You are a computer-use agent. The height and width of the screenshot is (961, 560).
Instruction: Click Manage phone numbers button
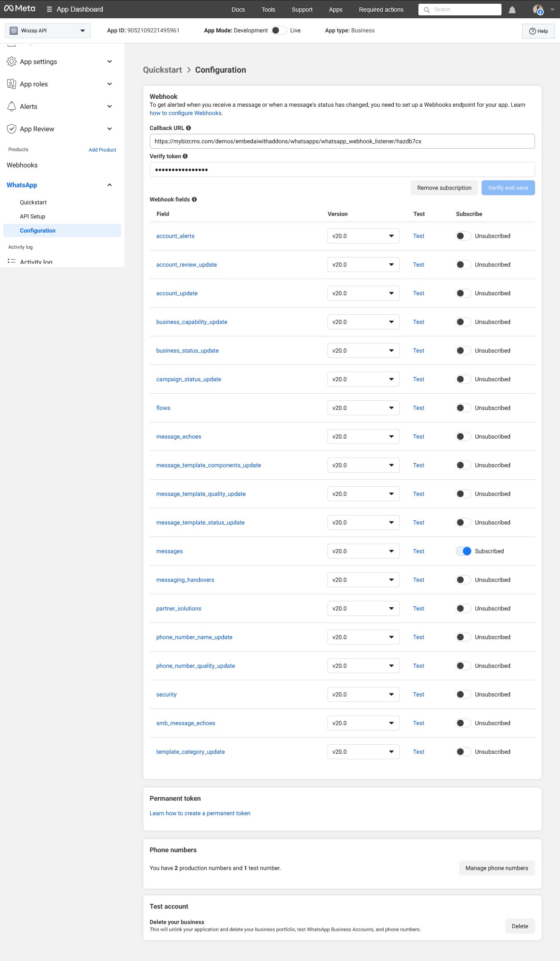pos(496,868)
